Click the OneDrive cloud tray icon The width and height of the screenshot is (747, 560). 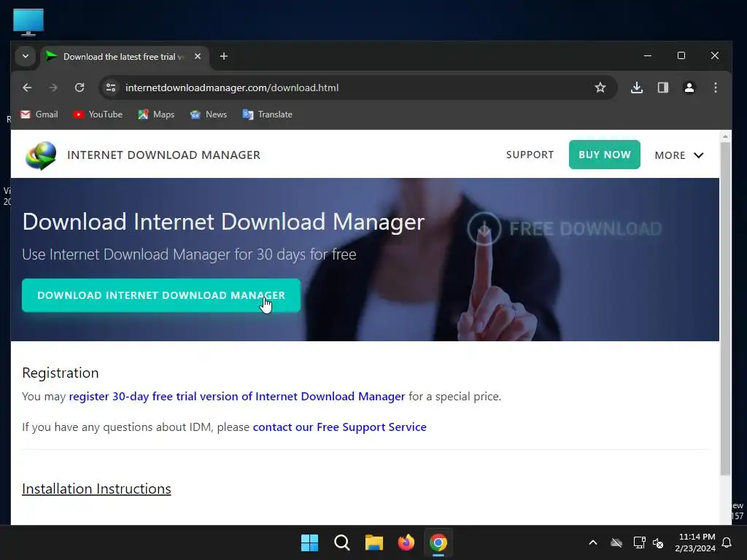coord(616,542)
